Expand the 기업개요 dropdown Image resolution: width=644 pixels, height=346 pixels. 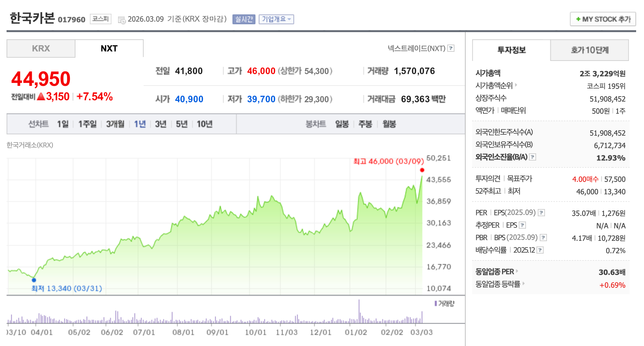click(x=276, y=19)
